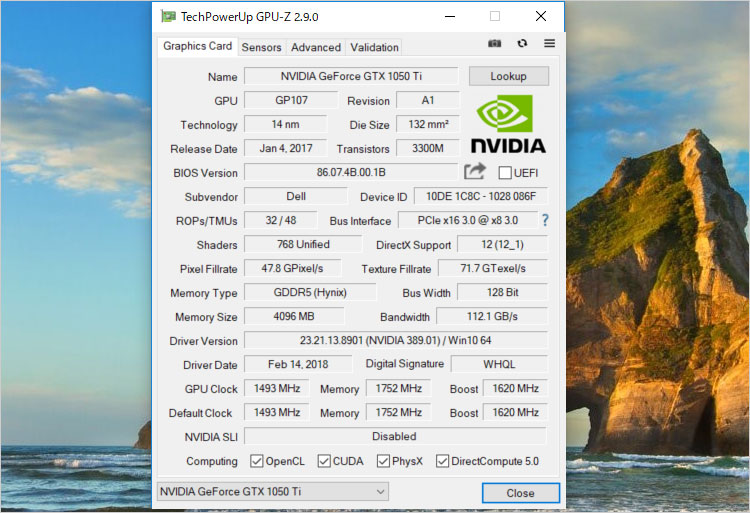Click the GPU Clock row's Memory 1752 MHz
The width and height of the screenshot is (750, 513).
pyautogui.click(x=398, y=388)
